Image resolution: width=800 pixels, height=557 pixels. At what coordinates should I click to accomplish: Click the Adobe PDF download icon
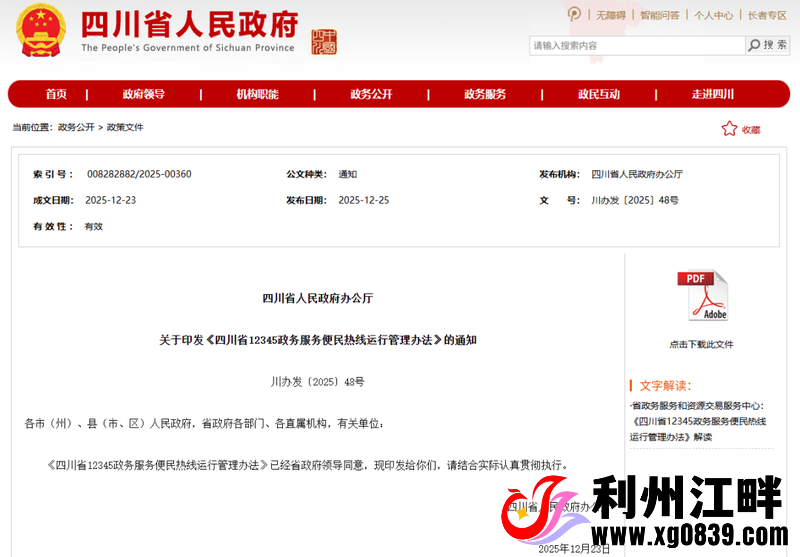tap(703, 295)
